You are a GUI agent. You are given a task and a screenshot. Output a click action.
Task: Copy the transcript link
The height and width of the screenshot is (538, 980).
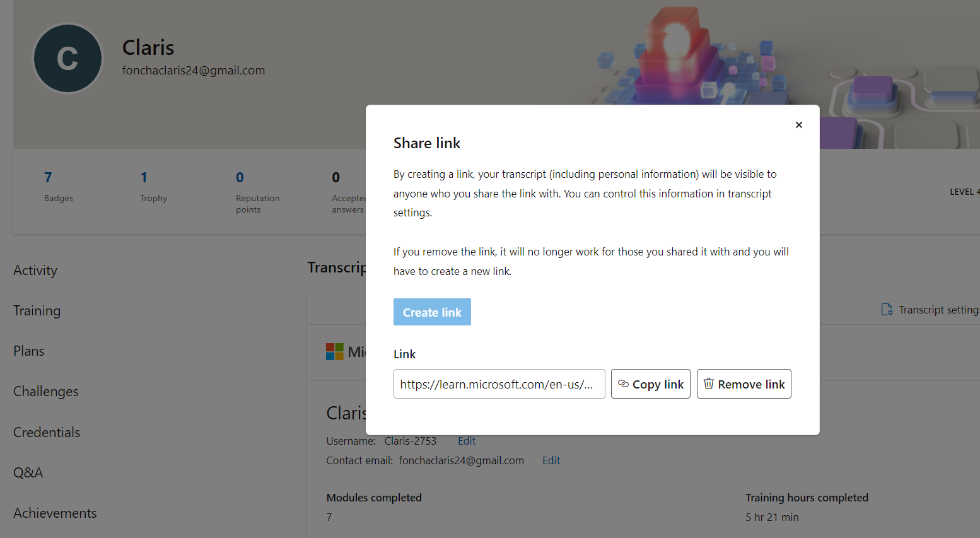pos(651,384)
